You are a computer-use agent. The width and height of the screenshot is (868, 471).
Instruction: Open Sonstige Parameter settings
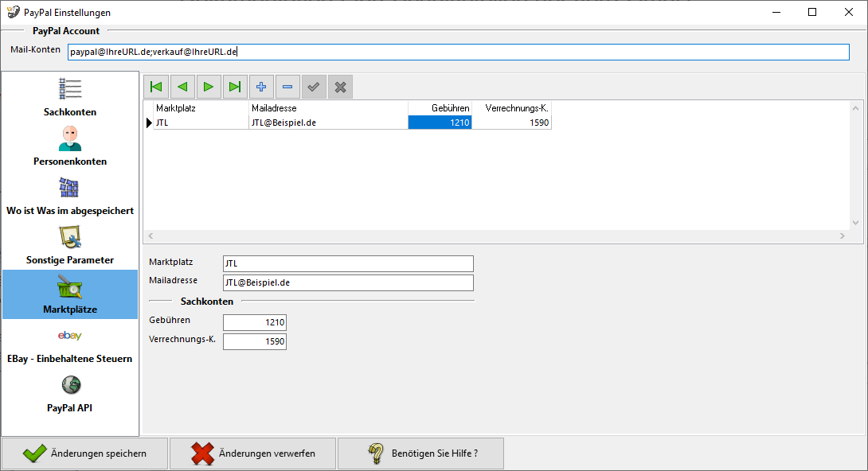click(x=70, y=245)
